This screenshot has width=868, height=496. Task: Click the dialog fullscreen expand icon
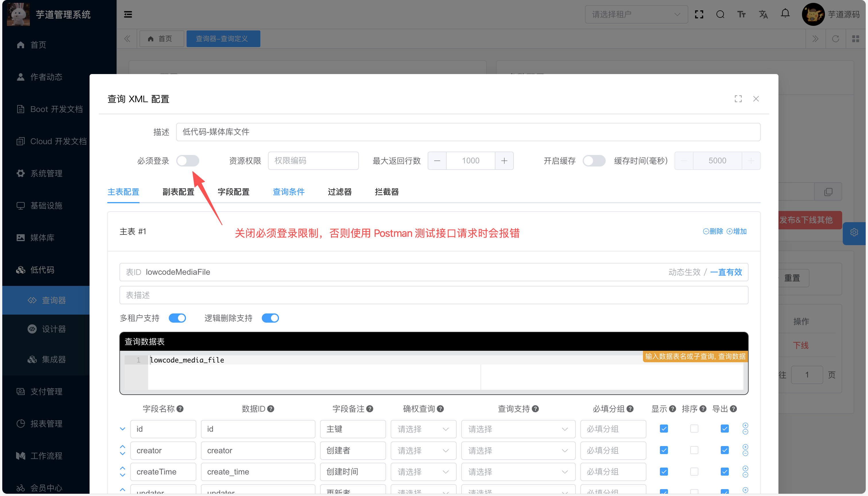click(738, 99)
